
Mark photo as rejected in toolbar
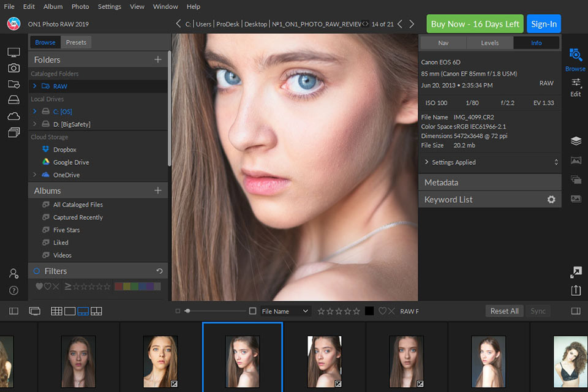[391, 311]
